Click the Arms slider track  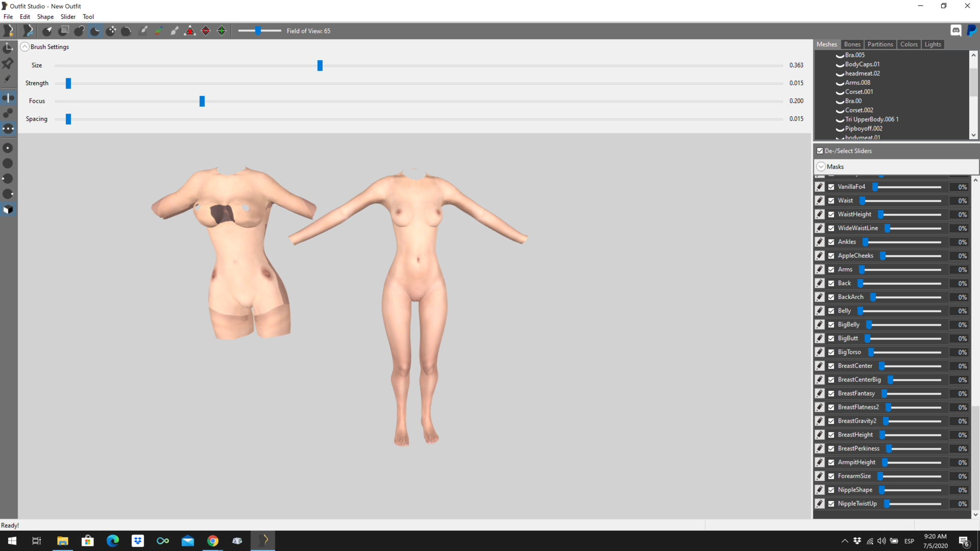pos(901,269)
